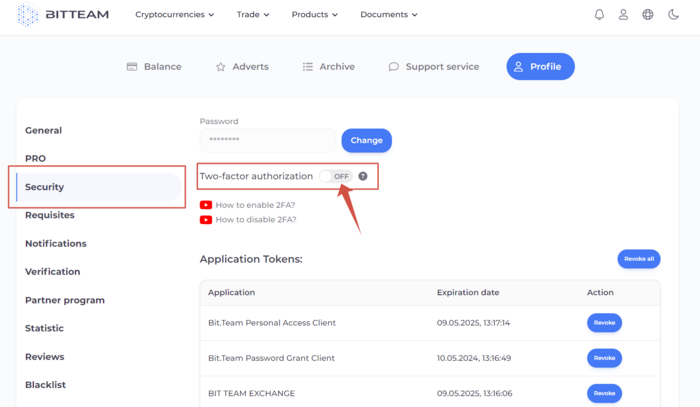This screenshot has height=407, width=700.
Task: Open the YouTube icon for enabling 2FA
Action: coord(206,205)
